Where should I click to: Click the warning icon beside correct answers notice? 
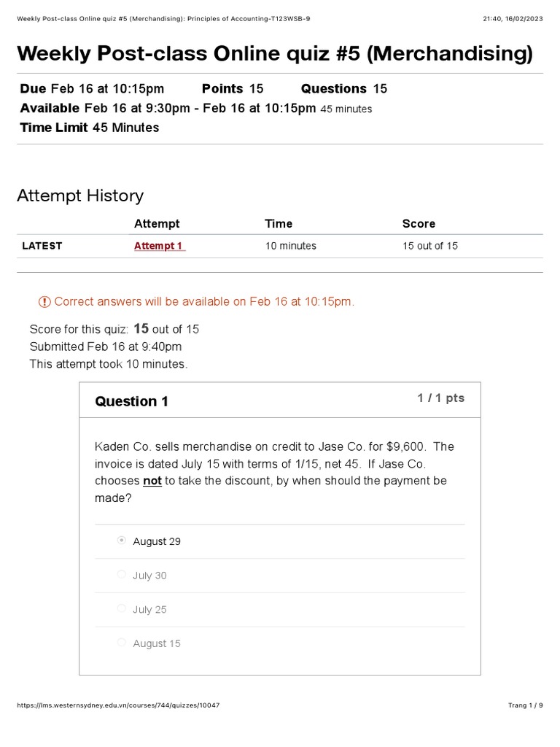[x=44, y=302]
